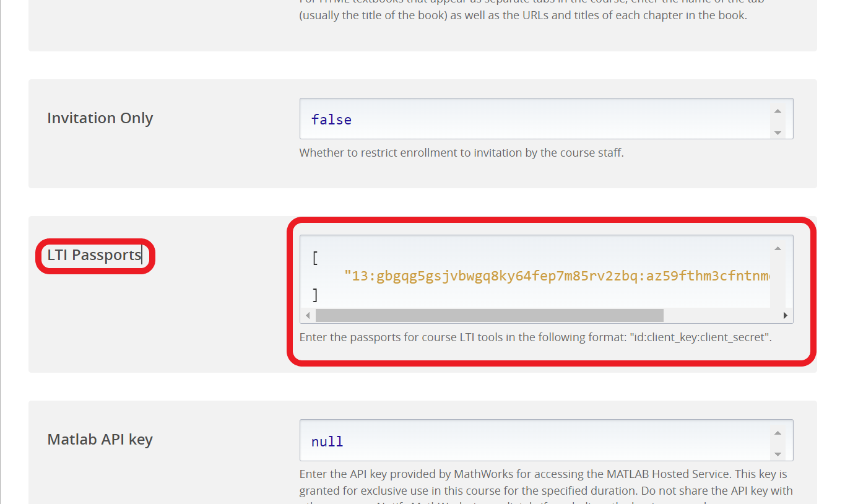Click the LTI passport string starting with 13:gbgqg5
Screen dimensions: 845x504
click(557, 276)
